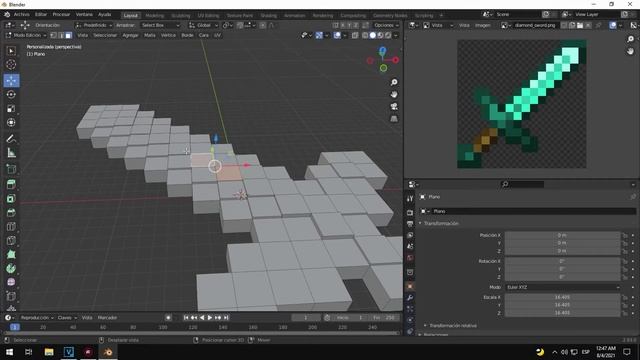Activate the Scale tool
This screenshot has height=360, width=640.
click(11, 109)
